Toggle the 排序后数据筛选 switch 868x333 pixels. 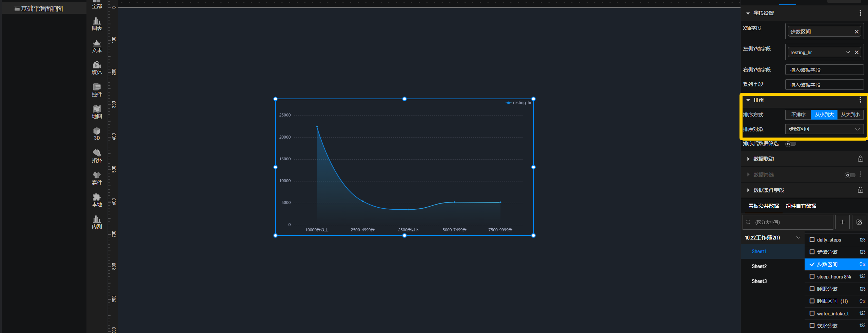(x=790, y=144)
